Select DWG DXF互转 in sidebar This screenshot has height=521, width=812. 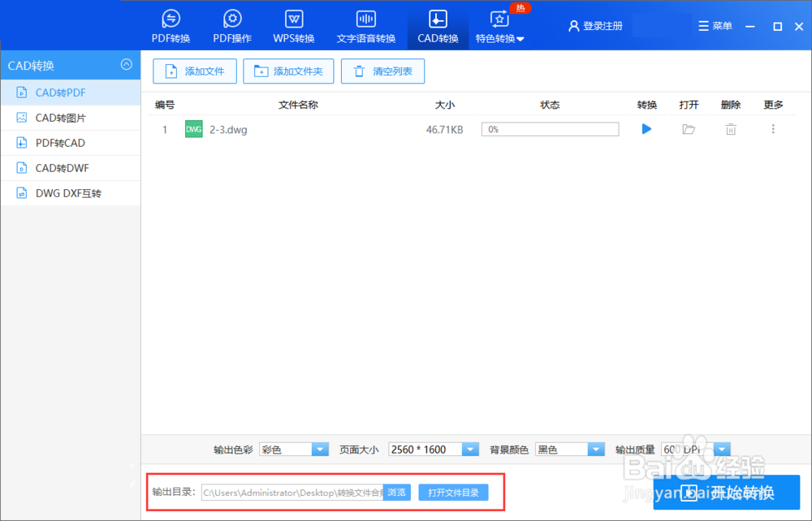[x=71, y=193]
